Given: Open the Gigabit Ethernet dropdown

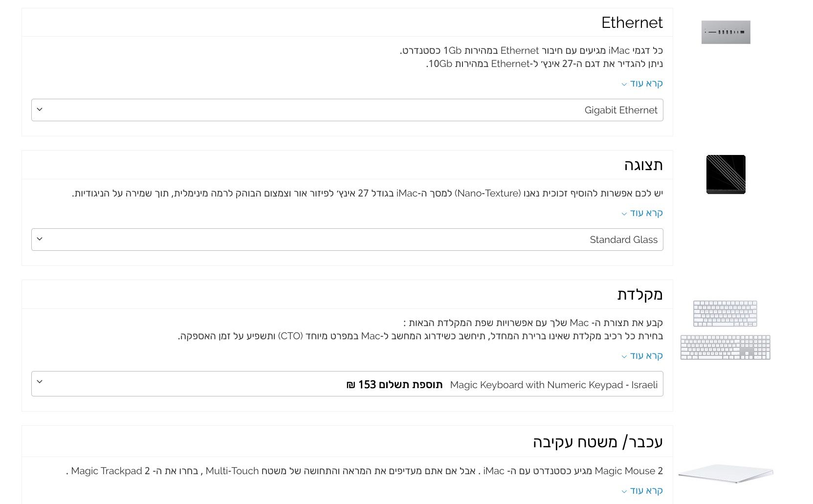Looking at the screenshot, I should click(347, 110).
